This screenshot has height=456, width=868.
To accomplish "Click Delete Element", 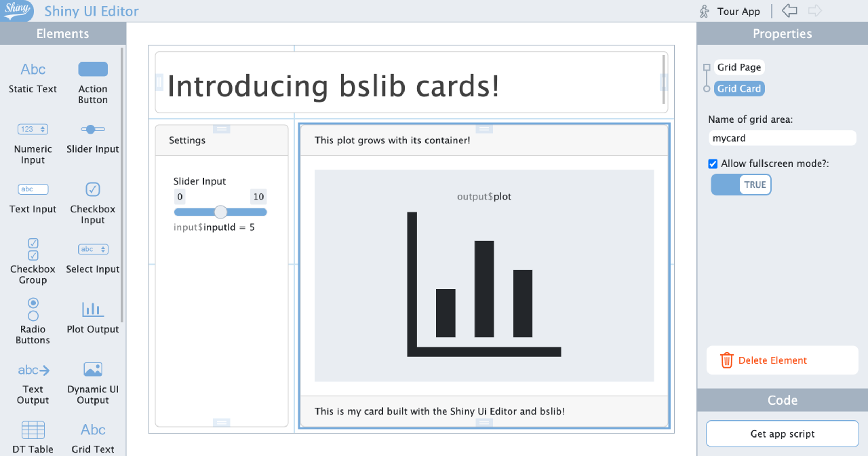I will point(782,360).
